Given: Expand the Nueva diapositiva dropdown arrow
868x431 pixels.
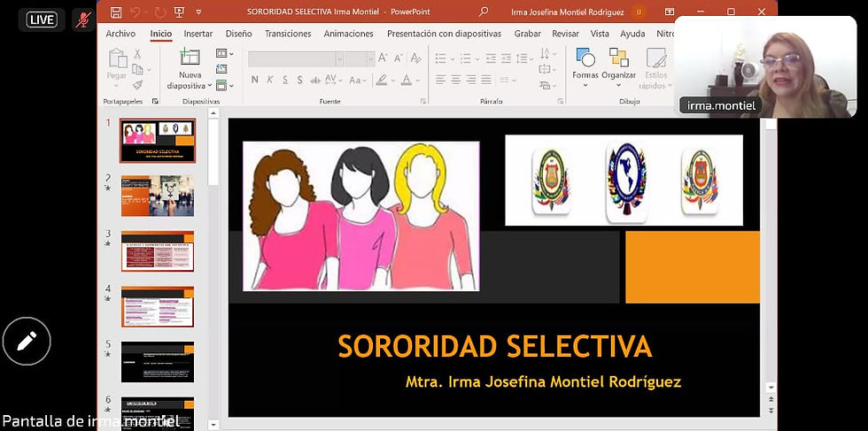Looking at the screenshot, I should click(x=210, y=87).
